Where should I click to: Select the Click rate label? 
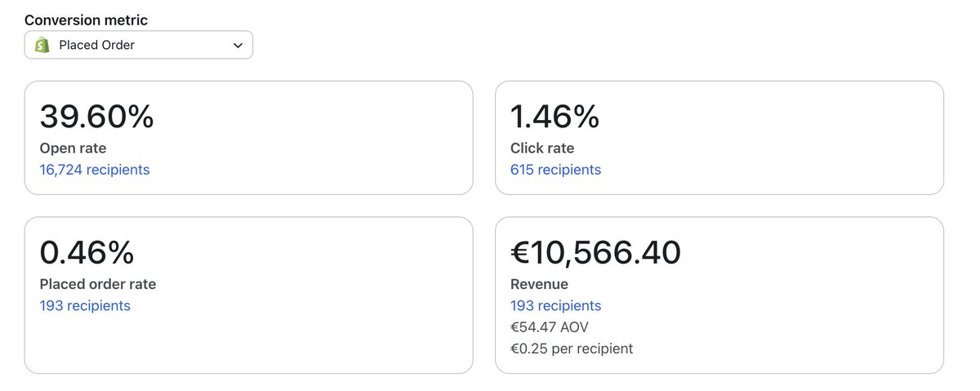point(542,149)
